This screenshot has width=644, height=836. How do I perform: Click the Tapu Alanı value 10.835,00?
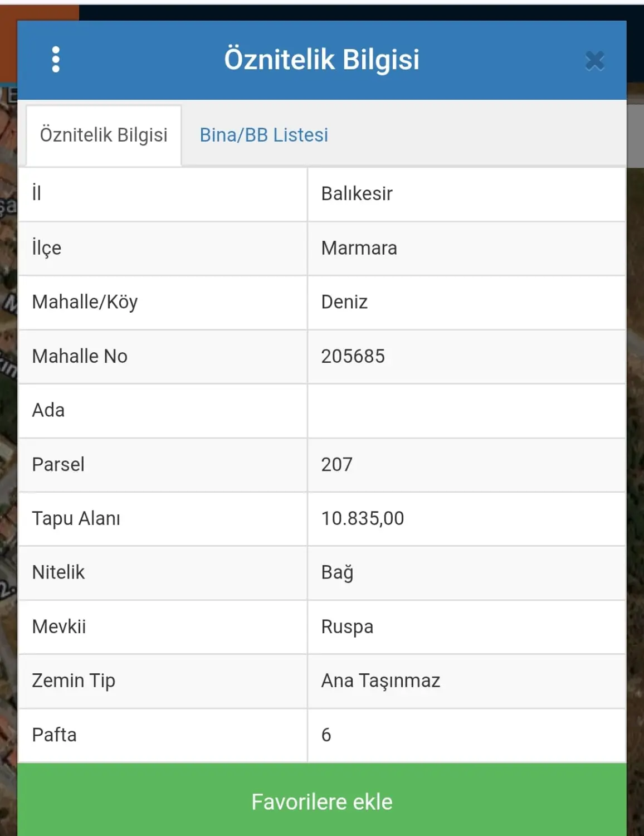(x=362, y=518)
